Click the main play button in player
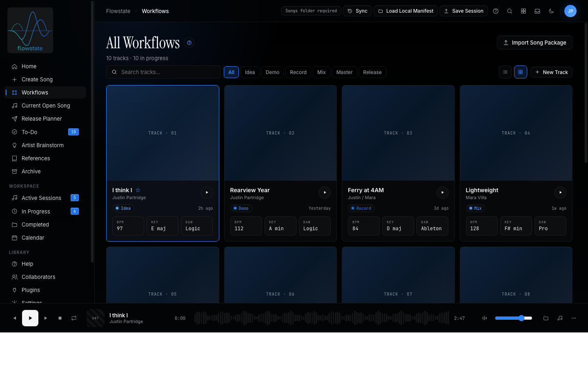 click(30, 318)
